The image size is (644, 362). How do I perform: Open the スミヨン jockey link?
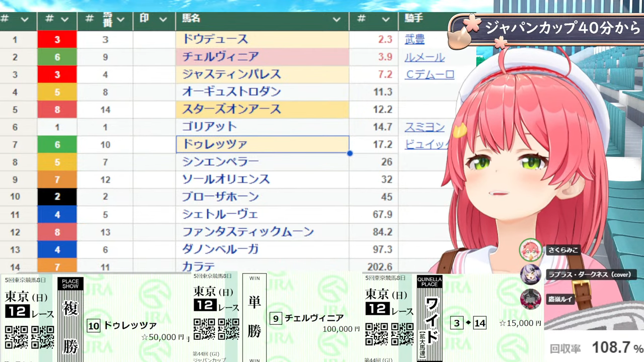(x=425, y=127)
